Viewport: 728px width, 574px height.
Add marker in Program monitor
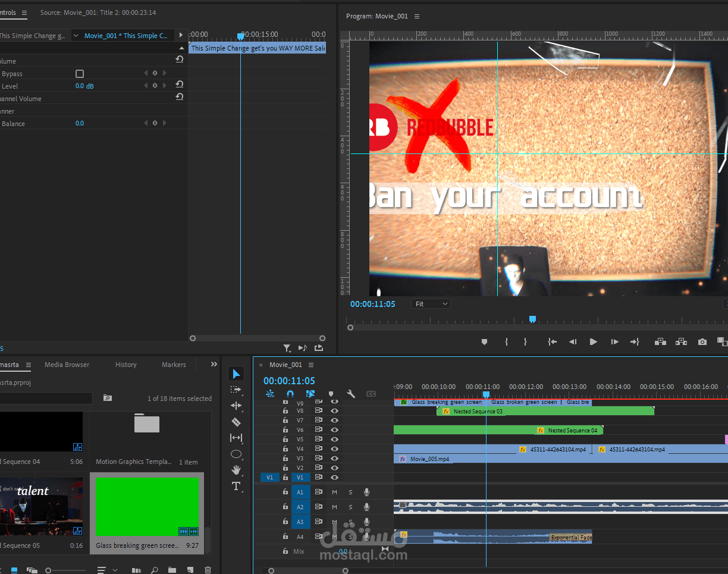484,342
